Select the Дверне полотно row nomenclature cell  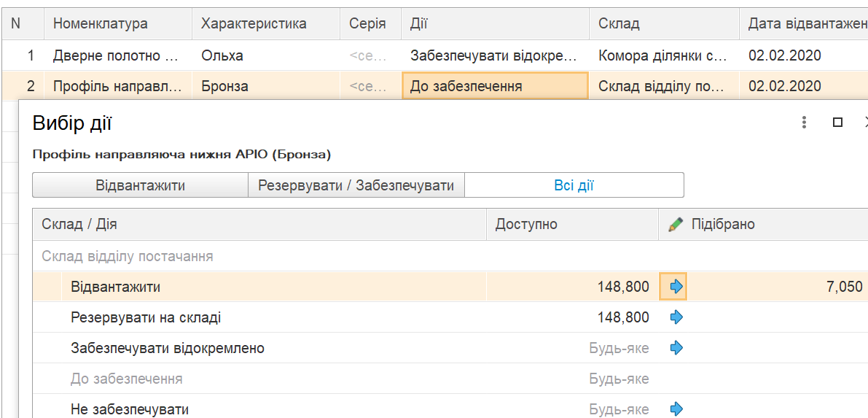[x=117, y=55]
